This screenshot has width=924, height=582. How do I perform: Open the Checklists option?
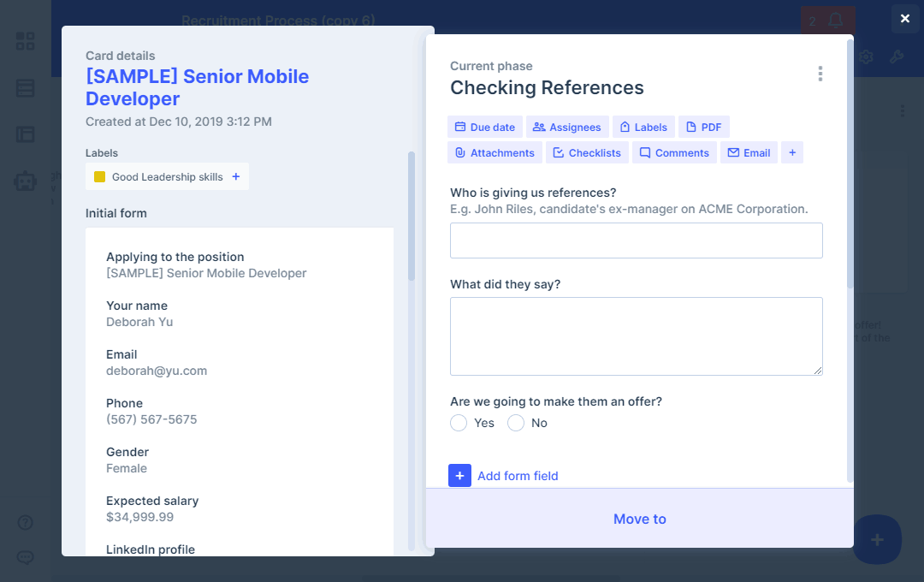point(587,153)
